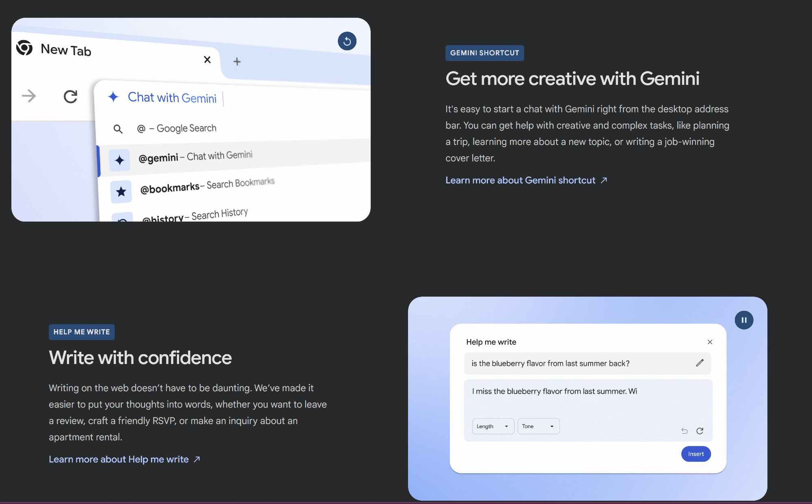Screen dimensions: 812x504
Task: Click the Write with confidence heading
Action: (140, 358)
